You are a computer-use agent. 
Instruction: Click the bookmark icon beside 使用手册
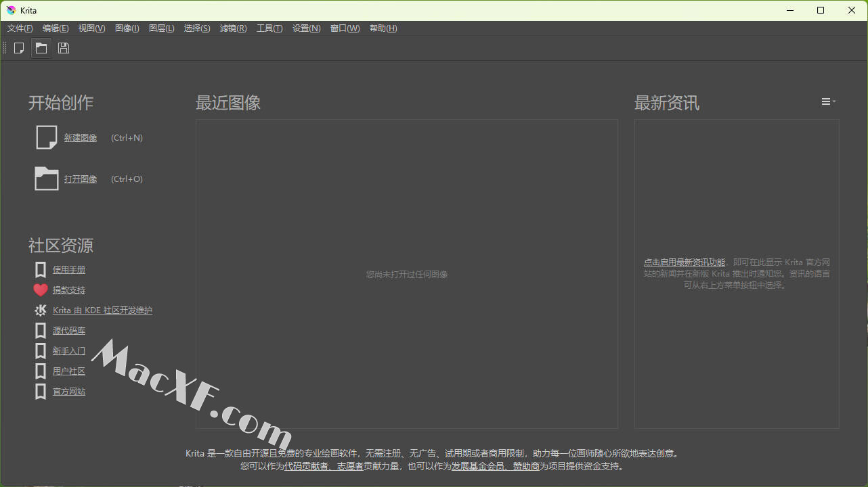[41, 270]
